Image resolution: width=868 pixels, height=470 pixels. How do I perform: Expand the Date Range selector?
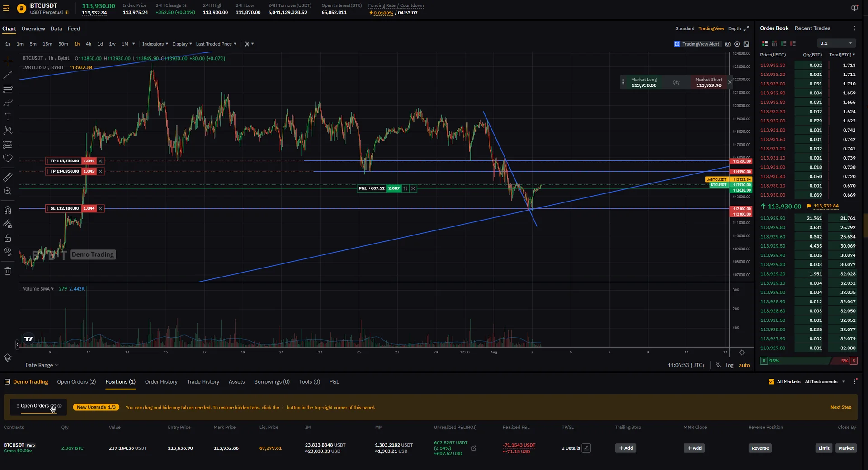click(42, 365)
